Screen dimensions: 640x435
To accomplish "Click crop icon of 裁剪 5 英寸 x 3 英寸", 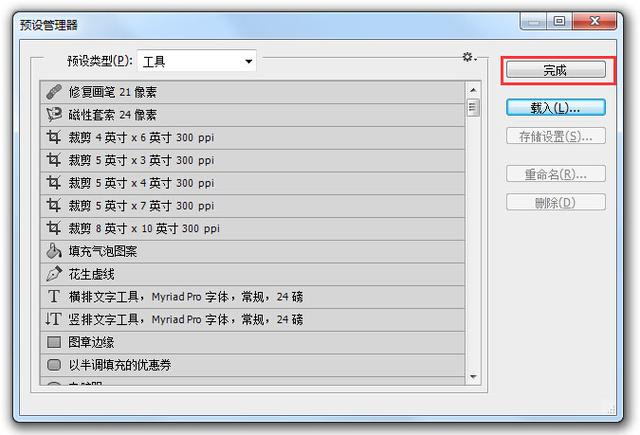I will click(x=54, y=160).
